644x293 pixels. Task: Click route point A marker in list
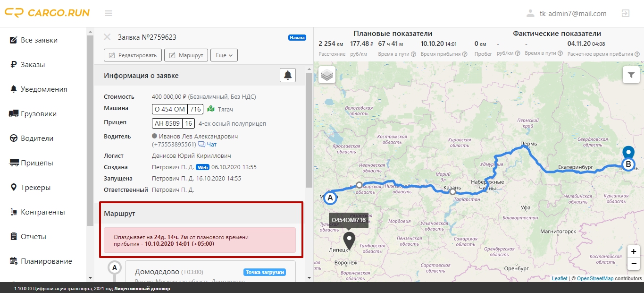click(x=114, y=267)
